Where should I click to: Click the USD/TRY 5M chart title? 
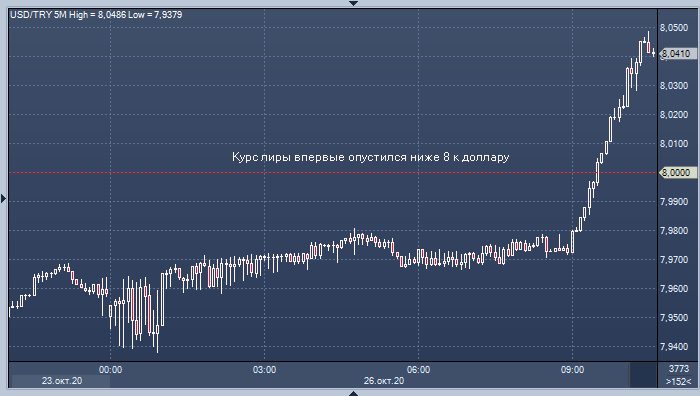pyautogui.click(x=96, y=15)
